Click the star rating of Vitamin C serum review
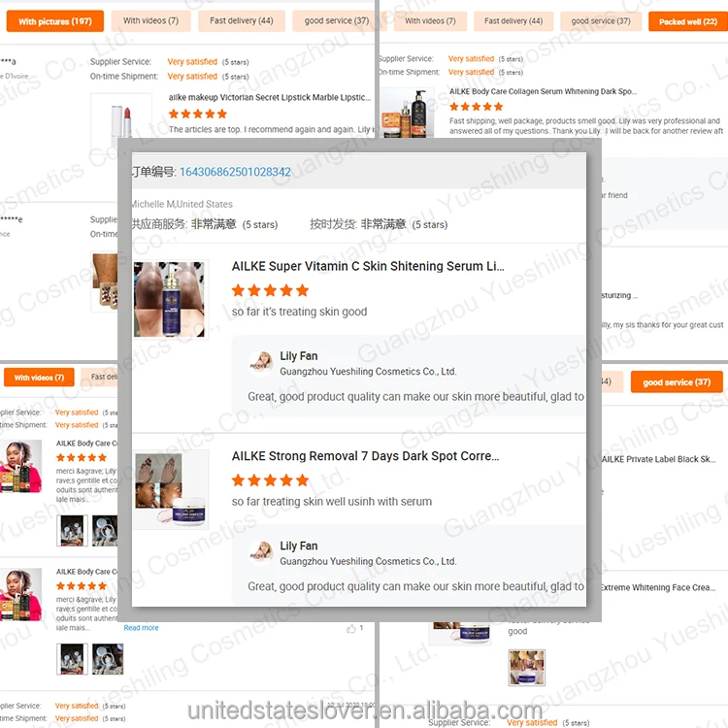 coord(270,290)
